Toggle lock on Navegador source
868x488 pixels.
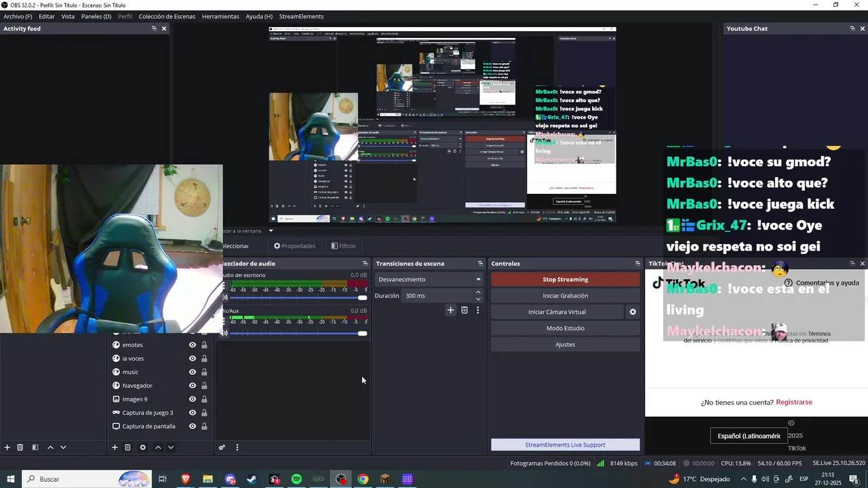[x=204, y=386]
